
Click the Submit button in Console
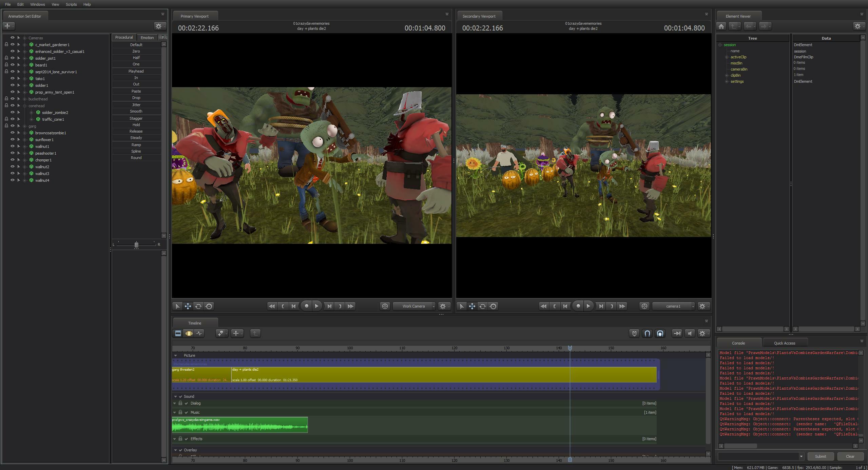(x=821, y=456)
